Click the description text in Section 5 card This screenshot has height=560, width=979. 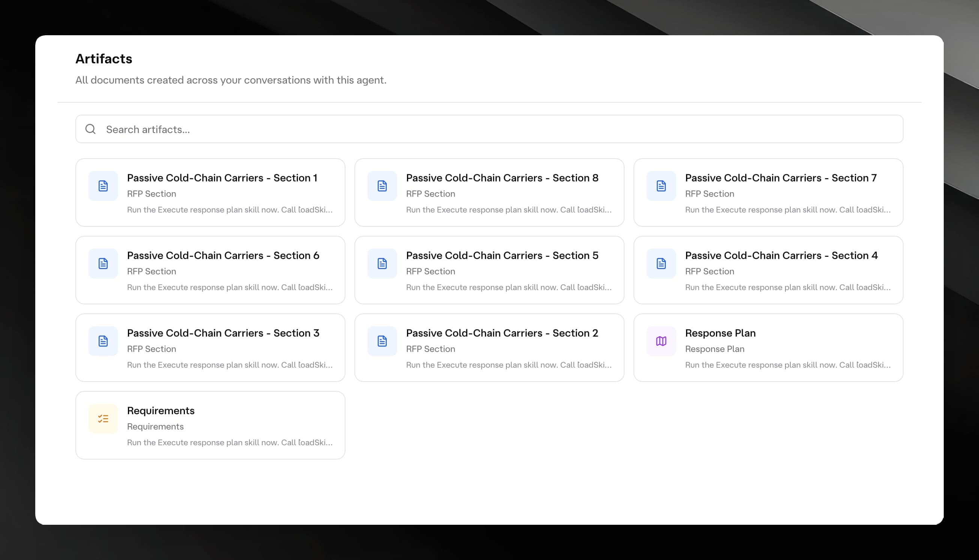(509, 288)
